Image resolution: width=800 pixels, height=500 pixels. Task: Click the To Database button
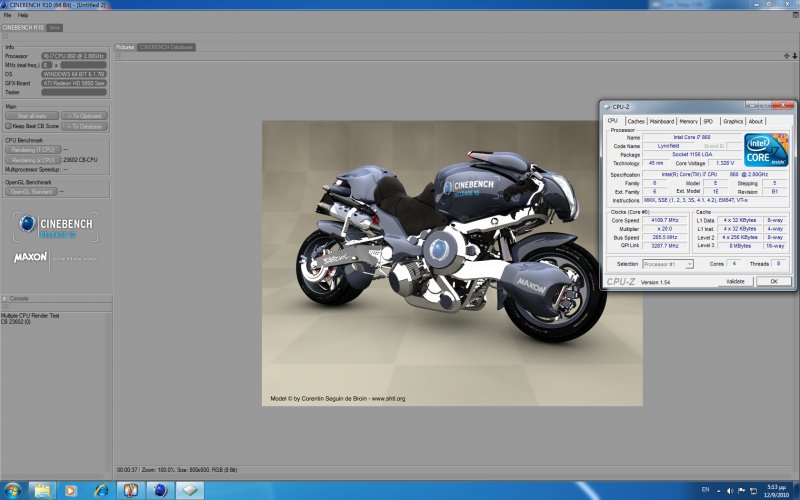coord(84,126)
